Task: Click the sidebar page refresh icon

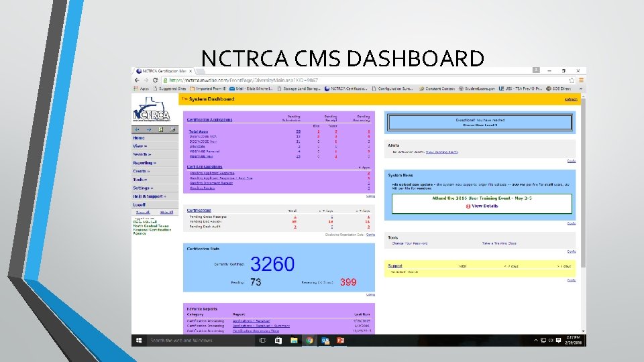Action: [160, 129]
